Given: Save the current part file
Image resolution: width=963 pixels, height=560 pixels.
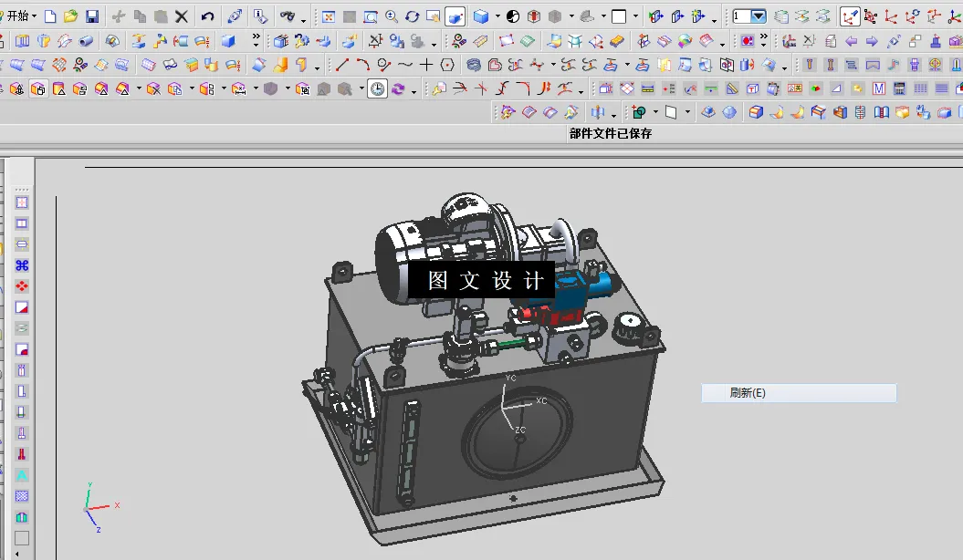Looking at the screenshot, I should click(x=93, y=16).
